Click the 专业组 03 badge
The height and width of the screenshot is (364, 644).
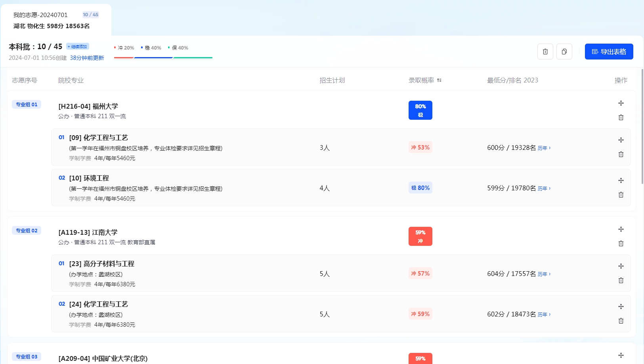point(27,356)
